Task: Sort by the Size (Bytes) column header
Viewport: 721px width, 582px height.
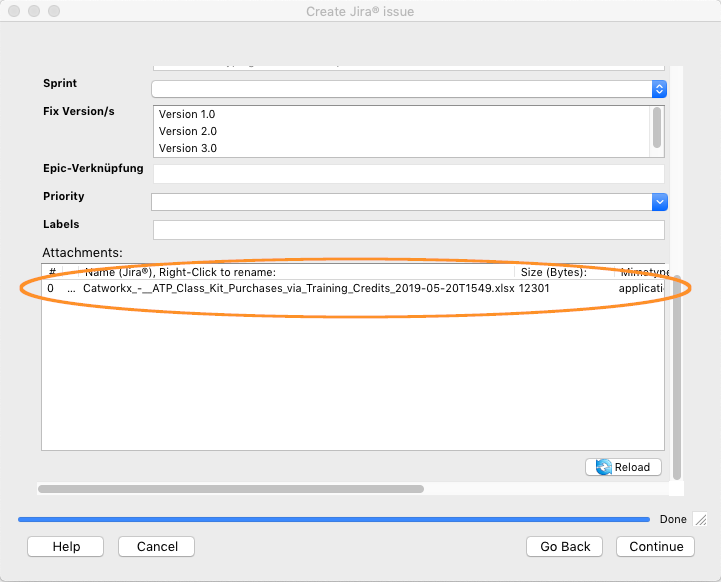Action: coord(553,272)
